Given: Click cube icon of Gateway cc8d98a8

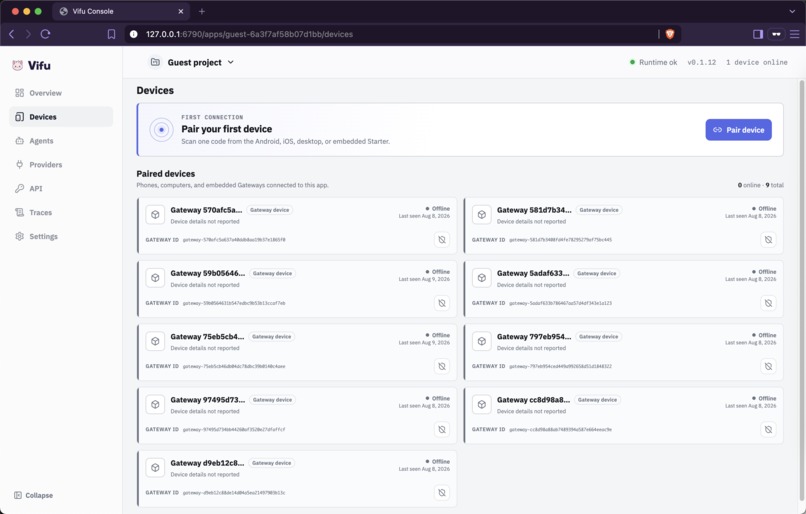Looking at the screenshot, I should [x=482, y=405].
